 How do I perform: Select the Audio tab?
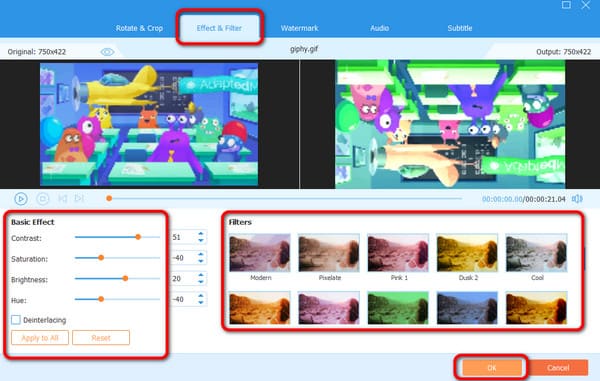[379, 28]
